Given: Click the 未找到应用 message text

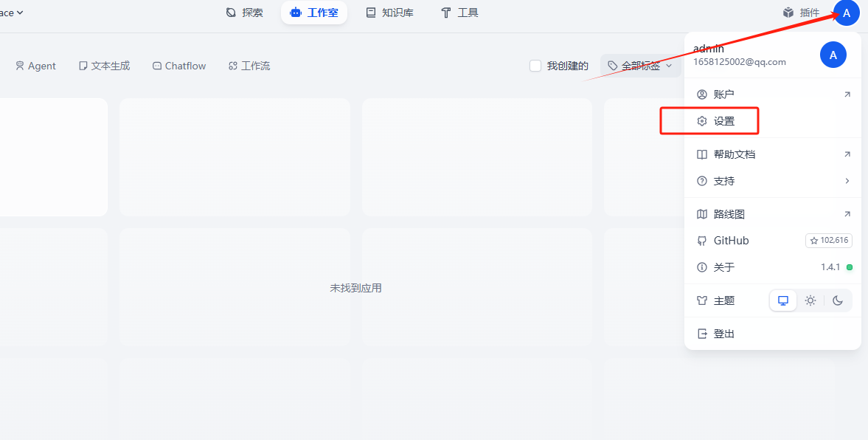Looking at the screenshot, I should click(x=356, y=288).
